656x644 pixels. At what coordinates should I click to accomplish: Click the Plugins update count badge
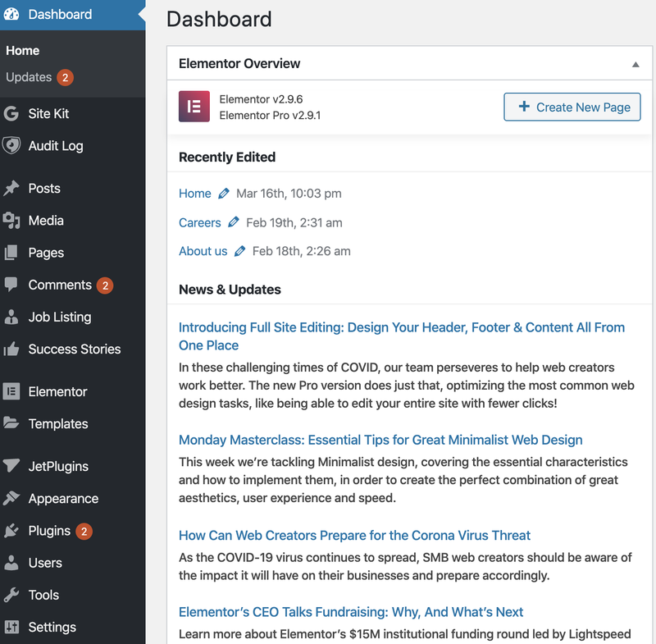coord(84,532)
